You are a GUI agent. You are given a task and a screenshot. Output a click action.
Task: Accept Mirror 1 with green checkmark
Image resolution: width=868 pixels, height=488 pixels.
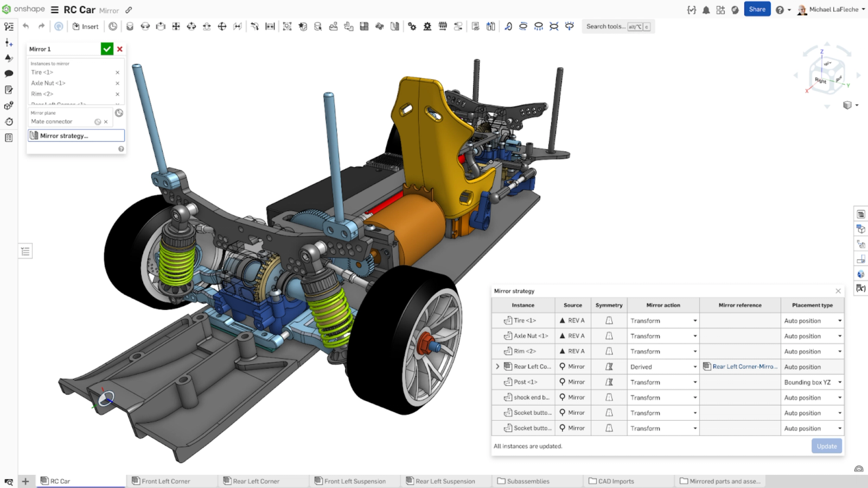point(107,49)
